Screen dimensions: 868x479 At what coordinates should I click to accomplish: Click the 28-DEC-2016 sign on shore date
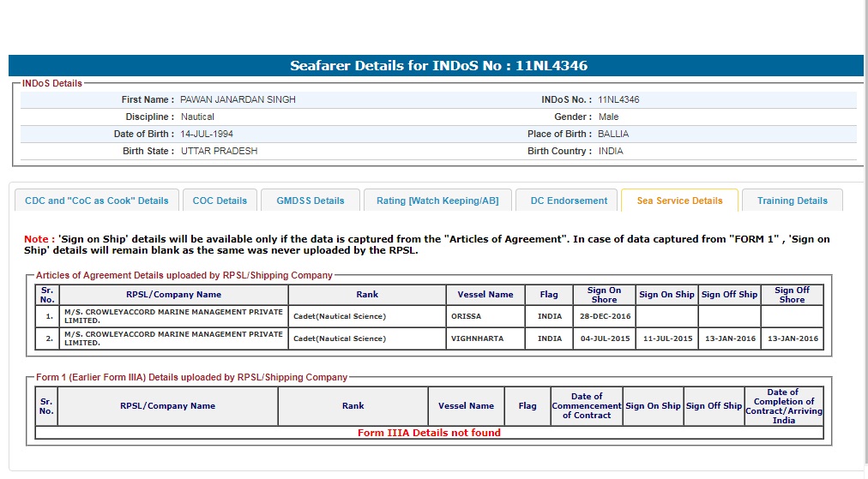[x=604, y=316]
